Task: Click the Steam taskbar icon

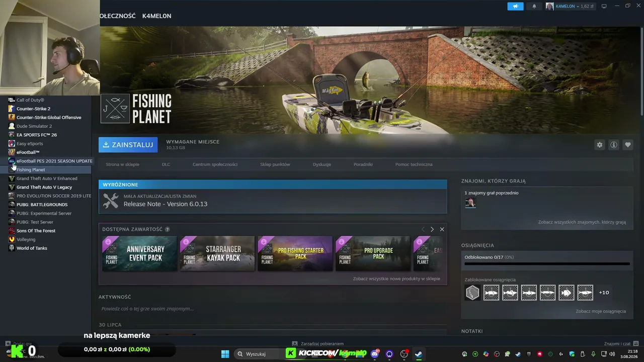Action: [x=419, y=354]
